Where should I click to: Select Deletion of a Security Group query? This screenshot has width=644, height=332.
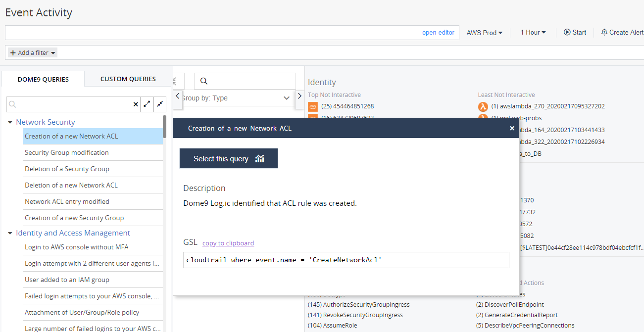93,169
